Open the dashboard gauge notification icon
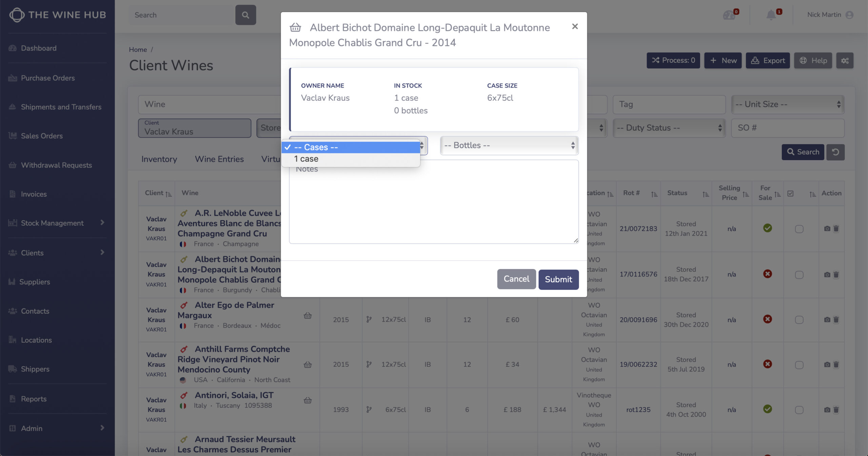The image size is (868, 456). [729, 15]
